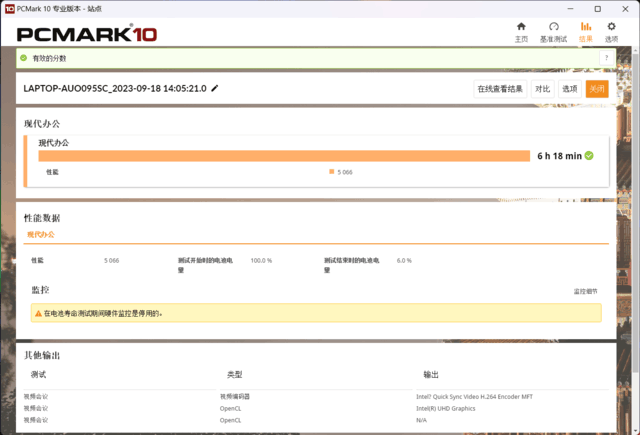640x435 pixels.
Task: Click the Type (类型) column header
Action: (x=235, y=375)
